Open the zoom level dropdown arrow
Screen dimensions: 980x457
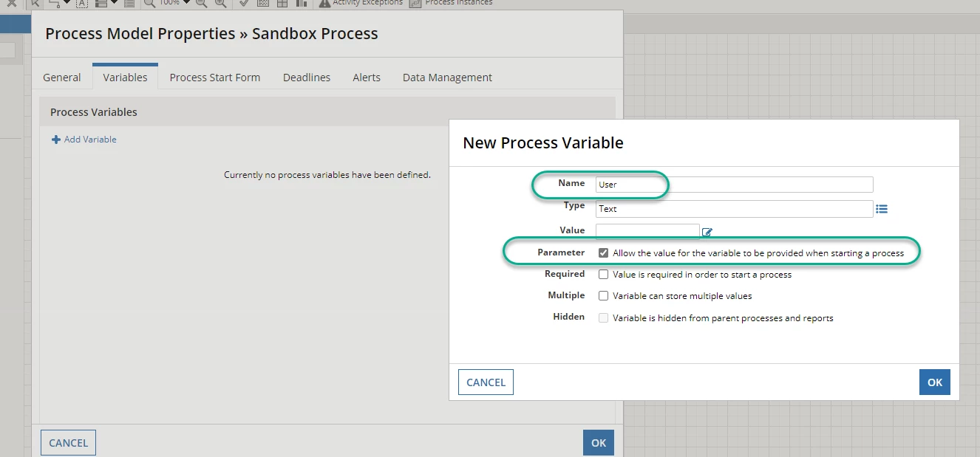(186, 3)
